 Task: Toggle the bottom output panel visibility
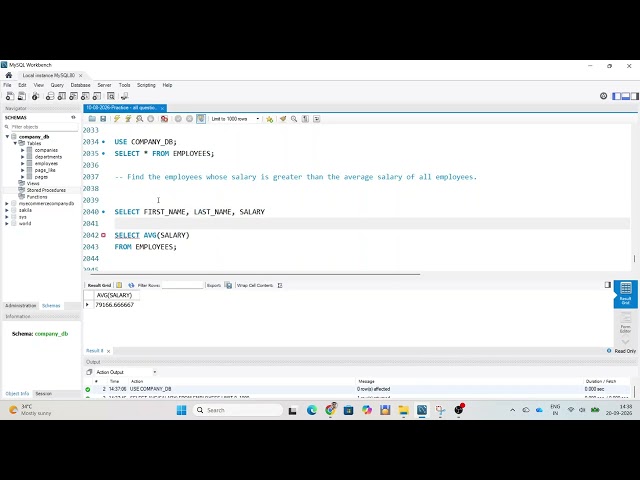625,96
